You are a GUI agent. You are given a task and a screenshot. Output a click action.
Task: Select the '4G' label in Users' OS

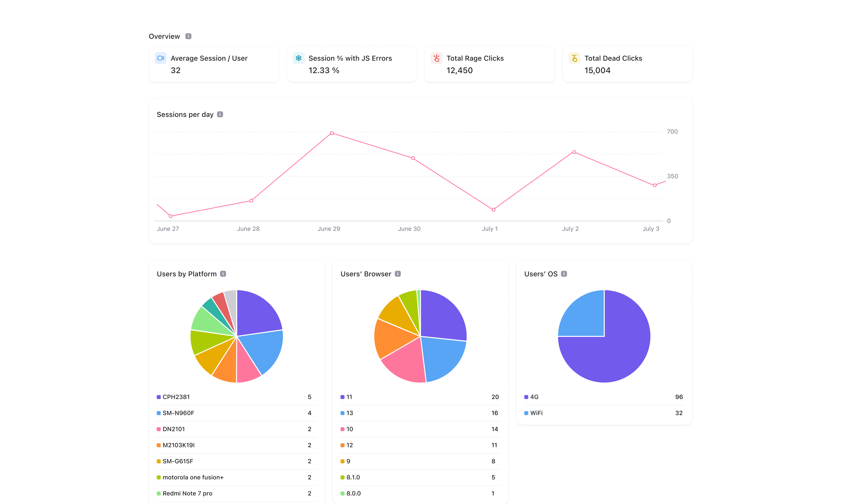[x=534, y=397]
